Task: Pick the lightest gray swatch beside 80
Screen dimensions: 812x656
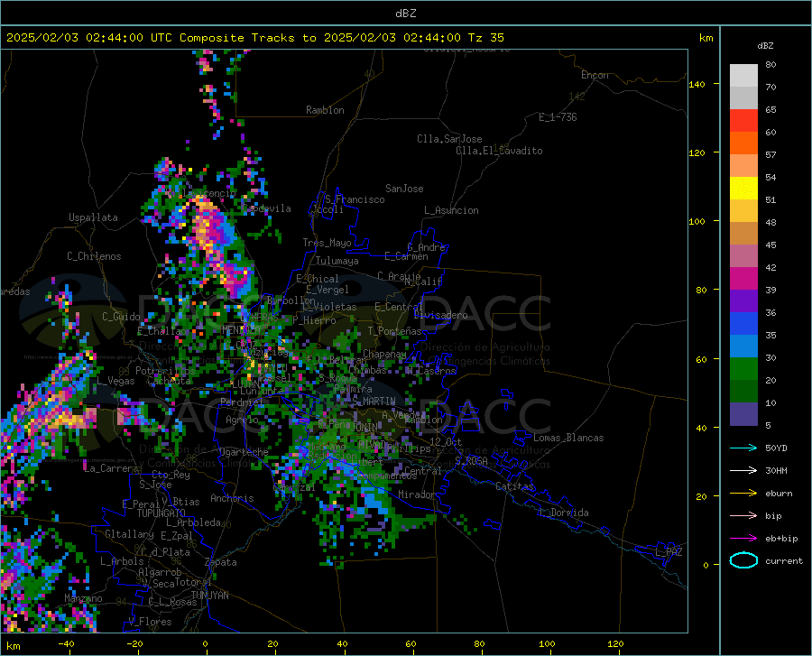Action: click(743, 76)
